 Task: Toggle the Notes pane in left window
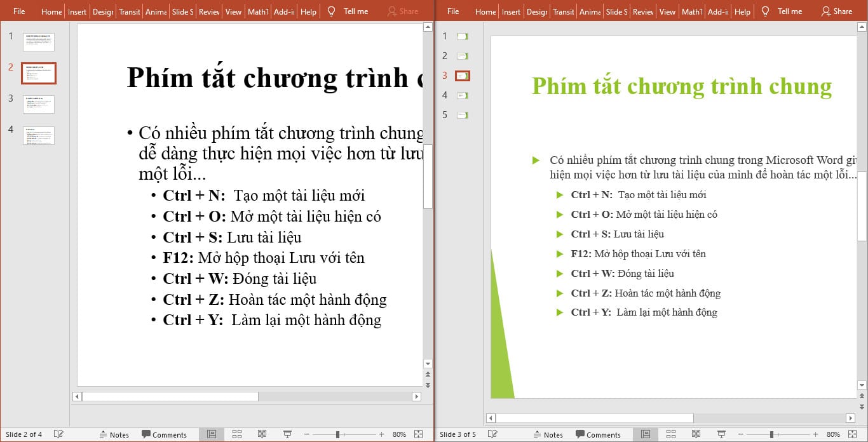114,434
